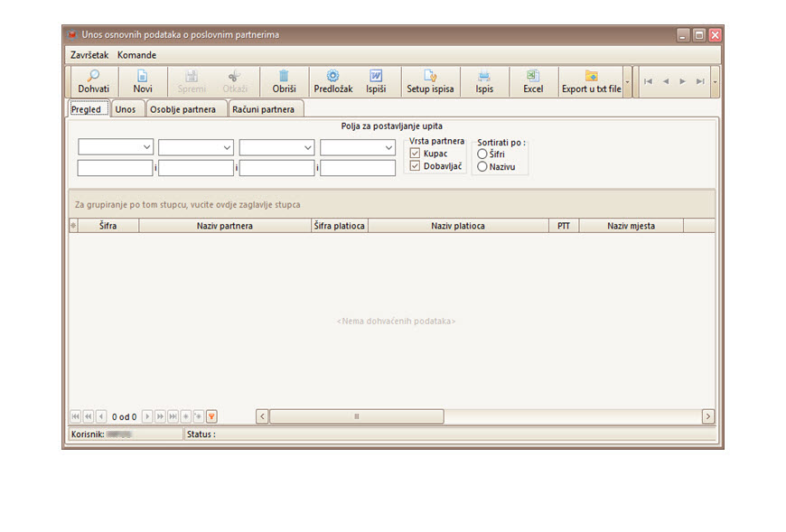Click the 'Status :' status bar label
Screen dimensions: 786x532
(201, 434)
